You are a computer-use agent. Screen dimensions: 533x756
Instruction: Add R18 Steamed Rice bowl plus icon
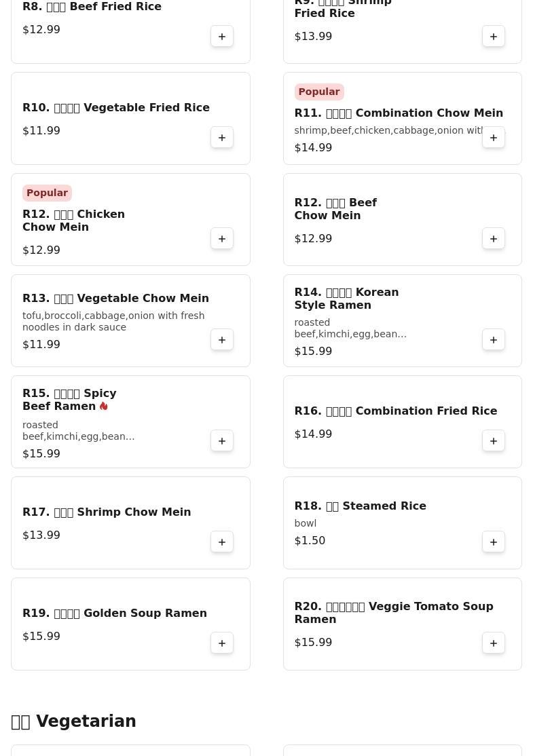(x=494, y=542)
